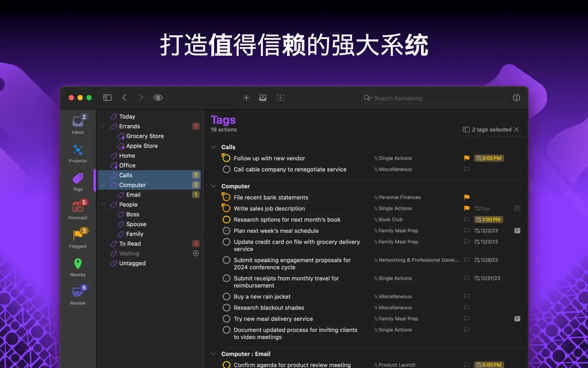Viewport: 588px width, 368px height.
Task: Click Book Club project label
Action: click(x=388, y=220)
